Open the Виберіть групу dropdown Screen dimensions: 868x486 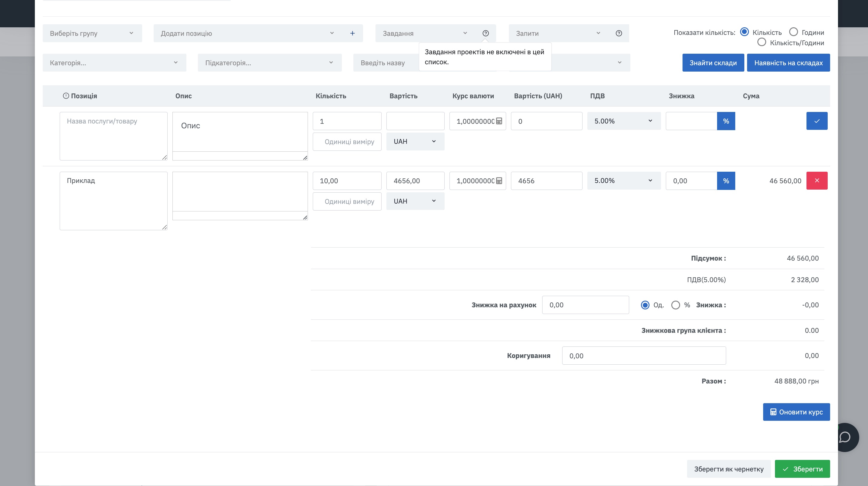point(92,33)
